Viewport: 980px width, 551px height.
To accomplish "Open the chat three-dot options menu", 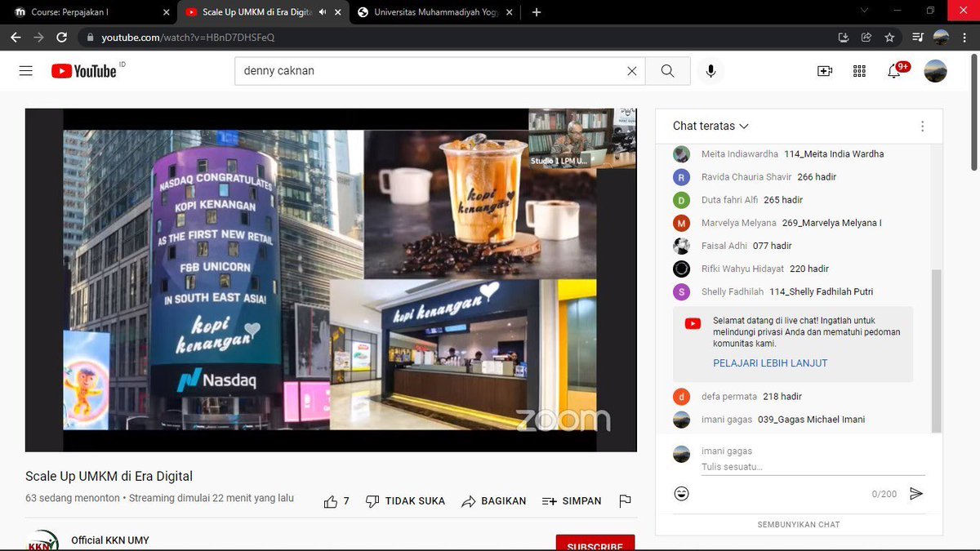I will (x=922, y=127).
